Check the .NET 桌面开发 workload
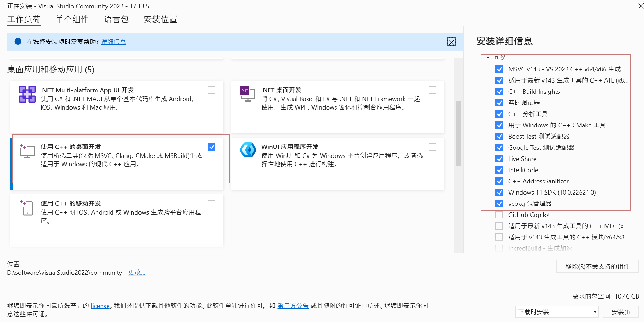The height and width of the screenshot is (322, 644). tap(432, 90)
